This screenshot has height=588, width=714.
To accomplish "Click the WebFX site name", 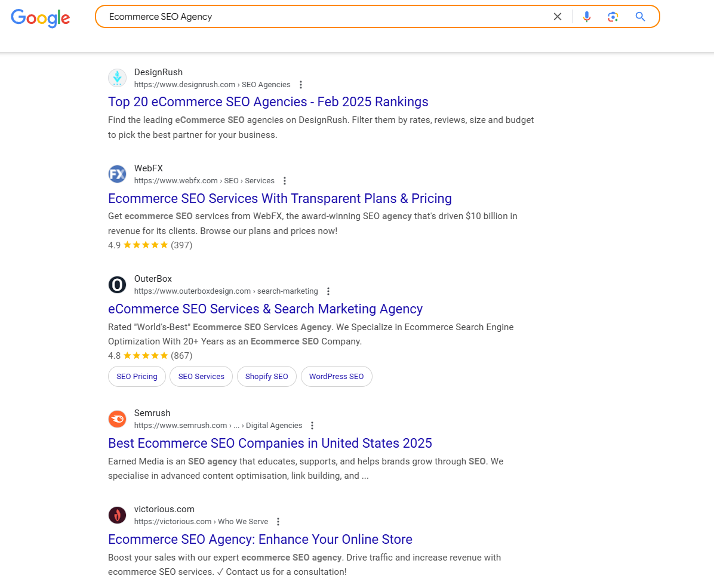I will [149, 168].
